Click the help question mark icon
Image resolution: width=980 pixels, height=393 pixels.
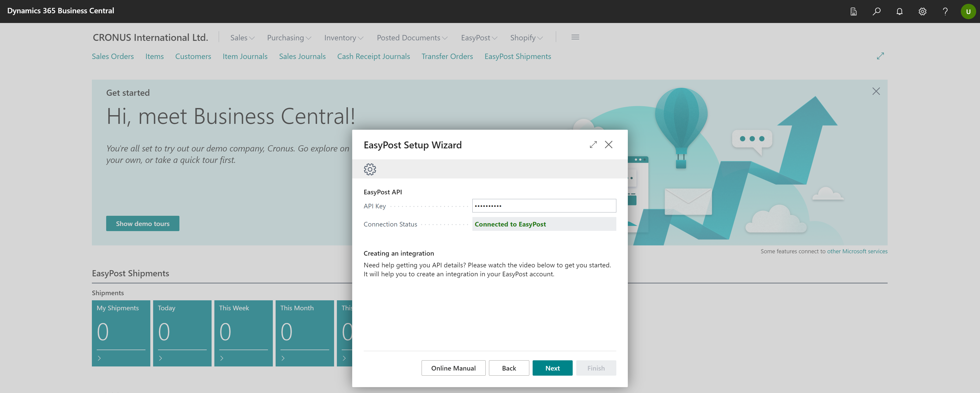click(x=945, y=11)
